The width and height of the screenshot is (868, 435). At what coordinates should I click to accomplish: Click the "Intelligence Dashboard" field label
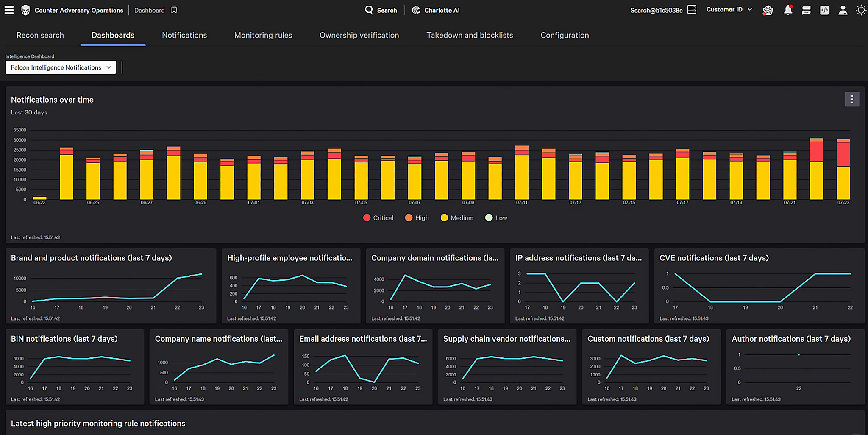(30, 56)
